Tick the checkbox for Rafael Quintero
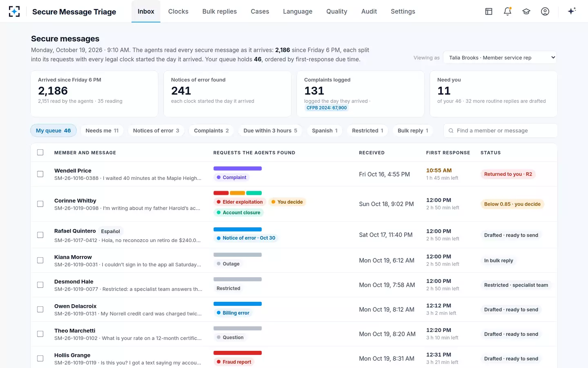The image size is (588, 368). click(40, 235)
